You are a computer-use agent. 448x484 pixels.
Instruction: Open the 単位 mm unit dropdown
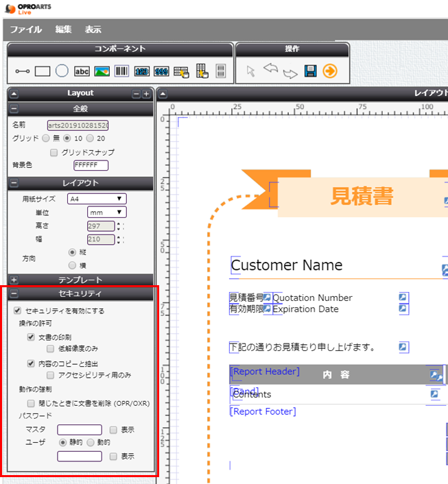point(106,213)
